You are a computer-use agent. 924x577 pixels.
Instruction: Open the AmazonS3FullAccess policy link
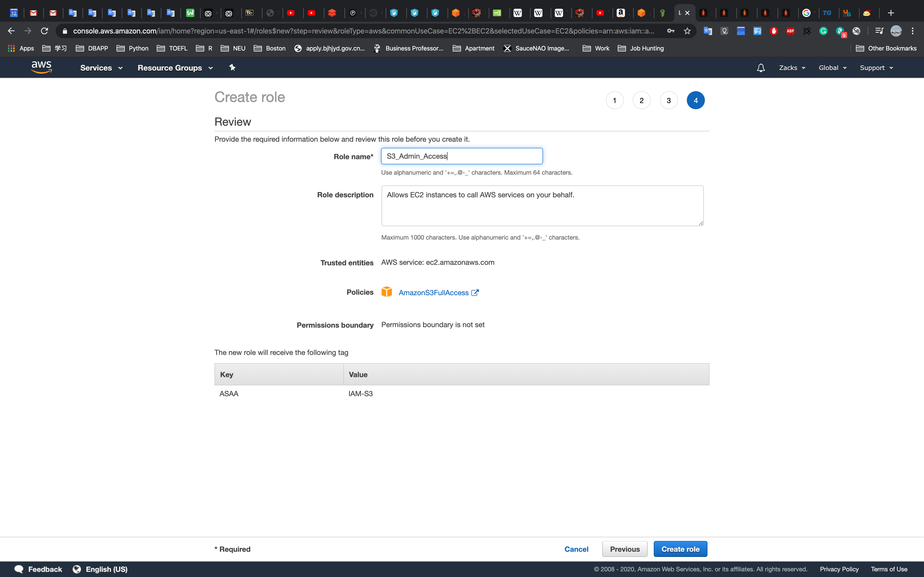click(433, 293)
